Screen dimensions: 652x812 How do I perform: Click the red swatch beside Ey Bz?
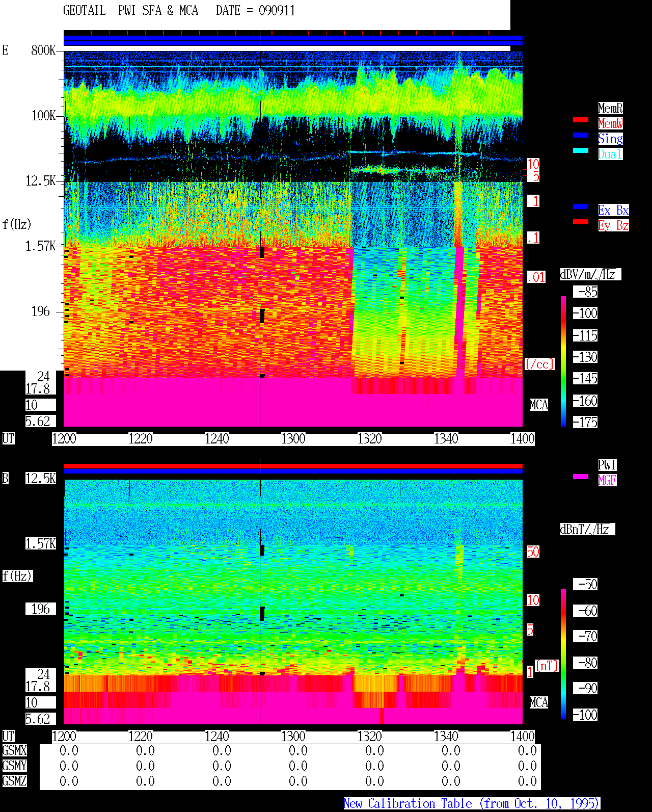(x=581, y=222)
